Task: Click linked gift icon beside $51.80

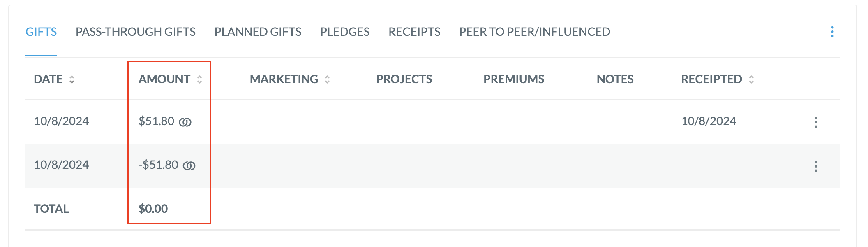Action: pyautogui.click(x=185, y=122)
